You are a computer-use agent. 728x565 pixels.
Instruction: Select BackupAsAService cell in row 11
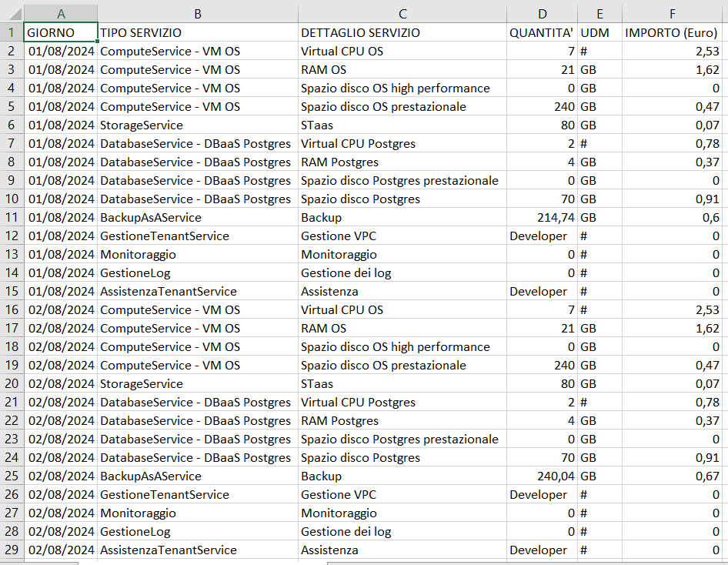point(198,217)
